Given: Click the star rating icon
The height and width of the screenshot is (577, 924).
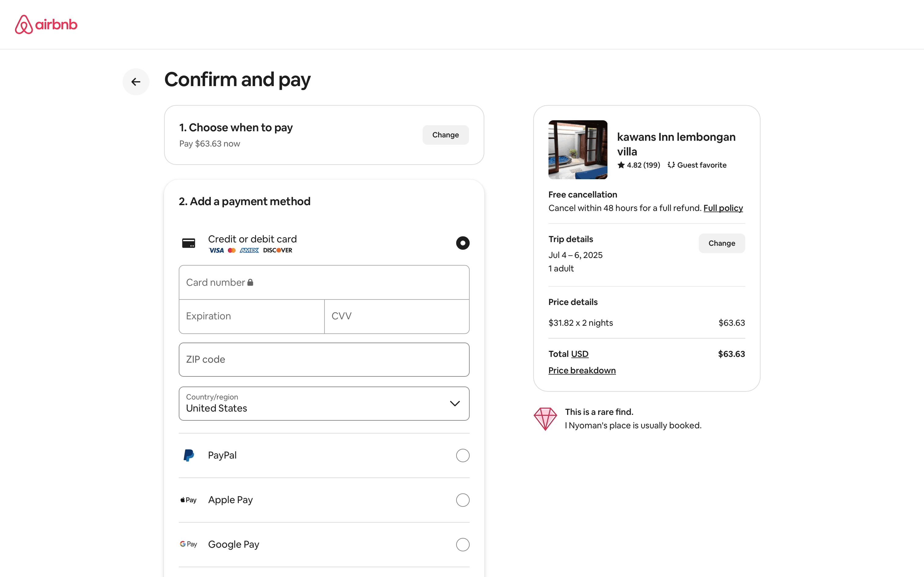Looking at the screenshot, I should coord(621,165).
